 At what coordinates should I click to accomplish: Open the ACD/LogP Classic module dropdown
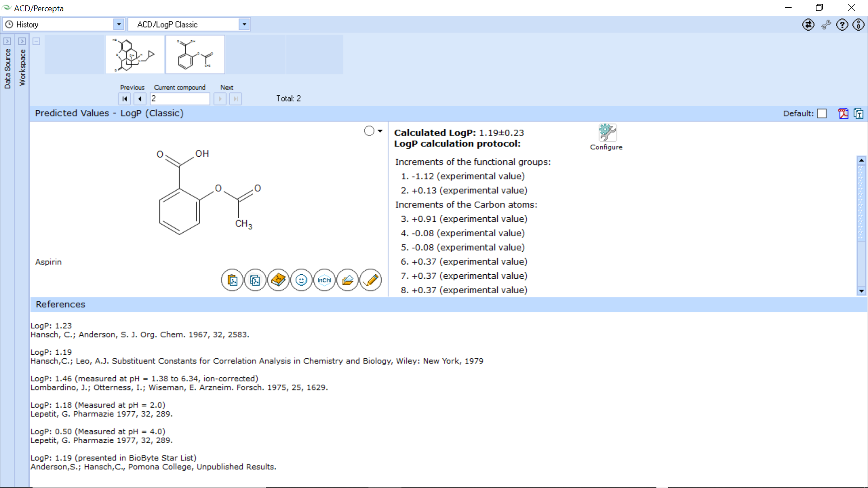click(244, 24)
